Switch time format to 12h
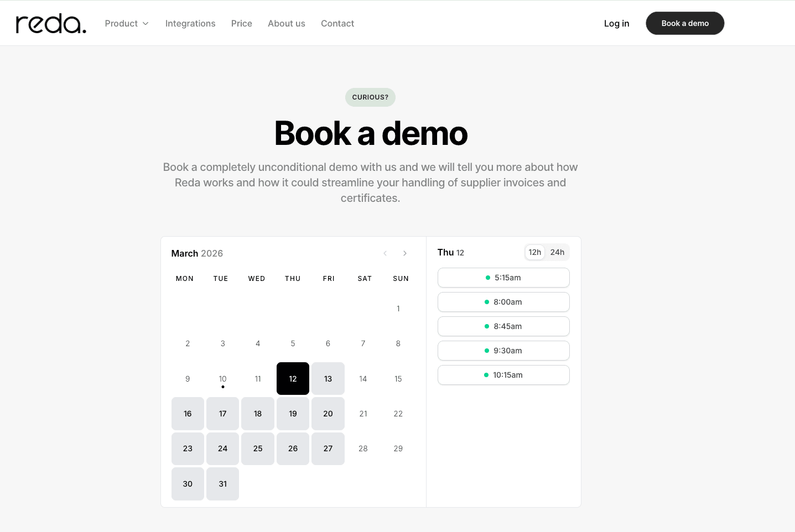This screenshot has height=532, width=795. pos(535,252)
